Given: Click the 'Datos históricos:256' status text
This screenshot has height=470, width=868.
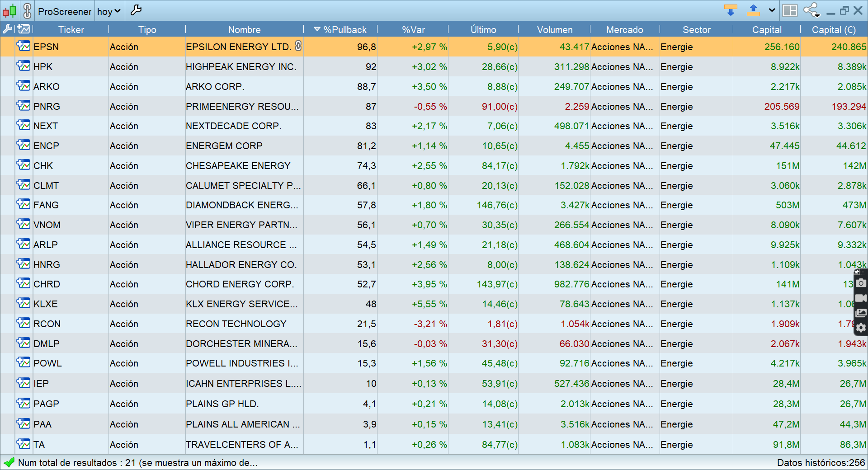Looking at the screenshot, I should (821, 463).
